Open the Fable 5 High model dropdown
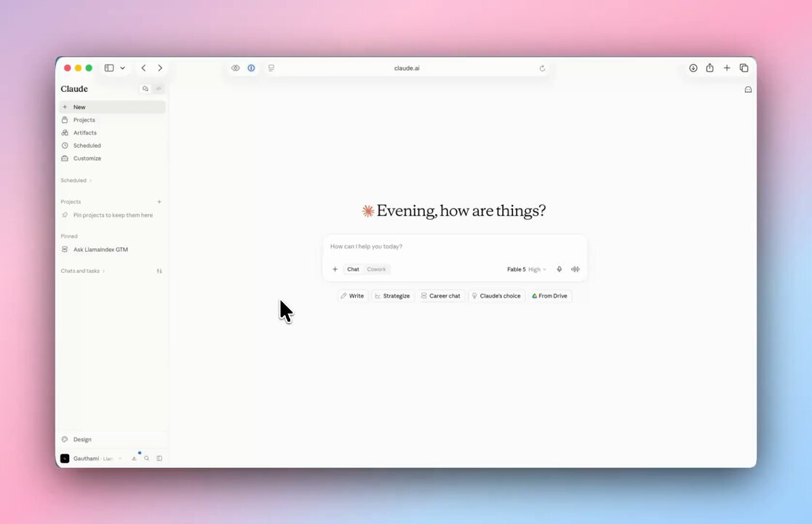 pyautogui.click(x=527, y=269)
